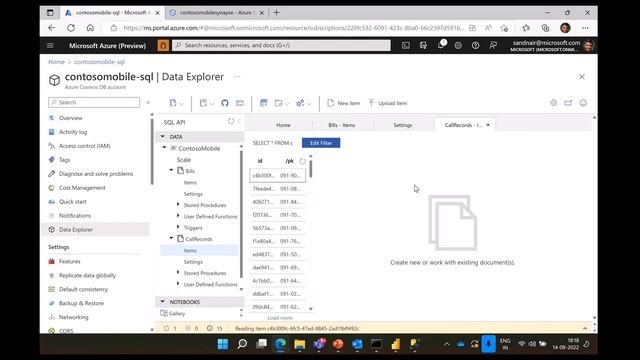The image size is (640, 360).
Task: Open the help question mark in header
Action: [x=476, y=45]
